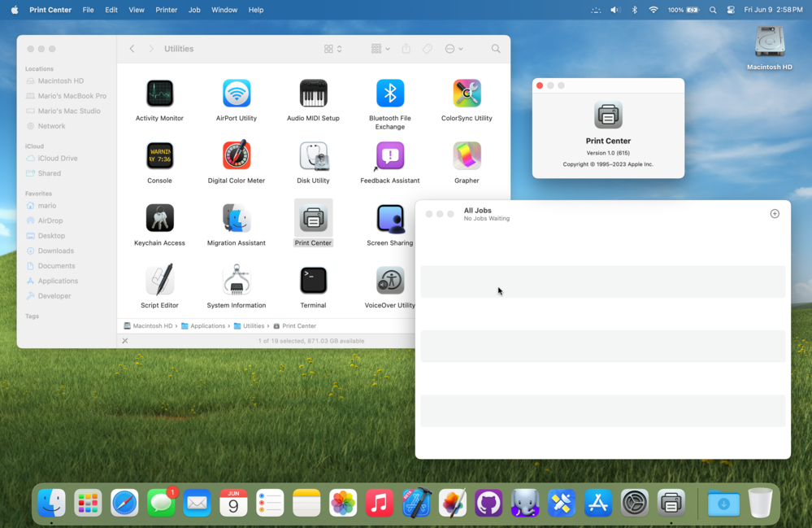
Task: Open the Print Center application menu
Action: (50, 10)
